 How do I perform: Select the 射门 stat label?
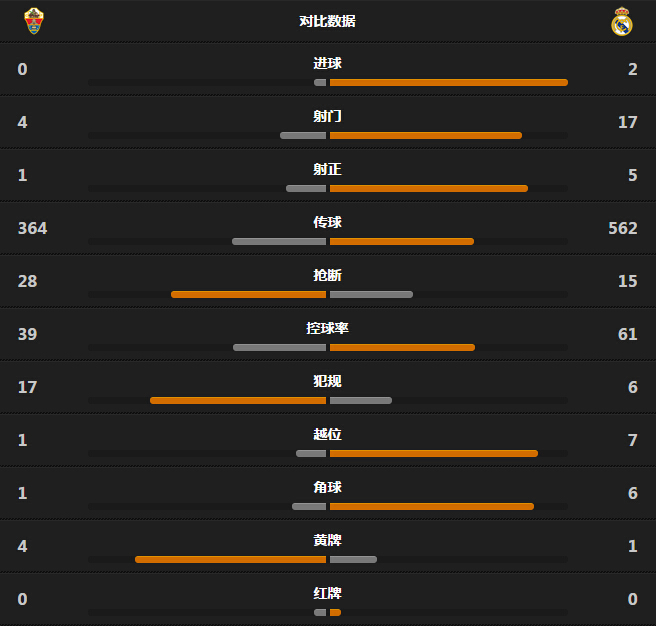click(328, 116)
